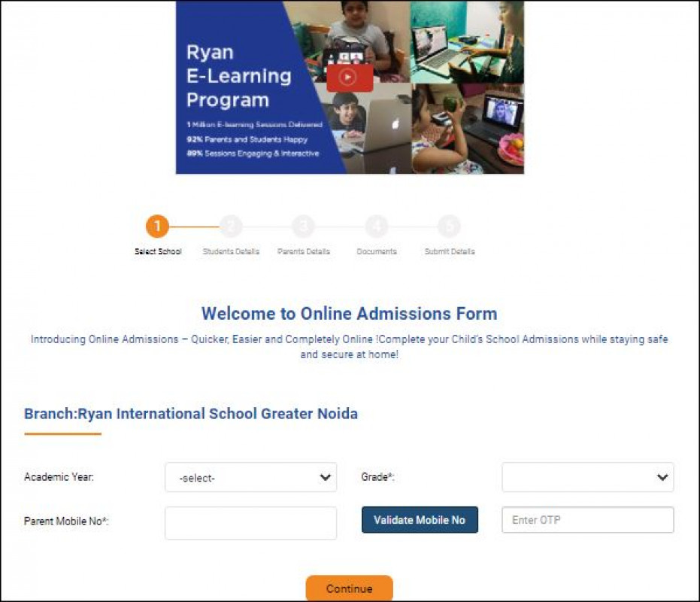Click the Ryan E-Learning Program banner title
This screenshot has height=602, width=700.
coord(228,76)
